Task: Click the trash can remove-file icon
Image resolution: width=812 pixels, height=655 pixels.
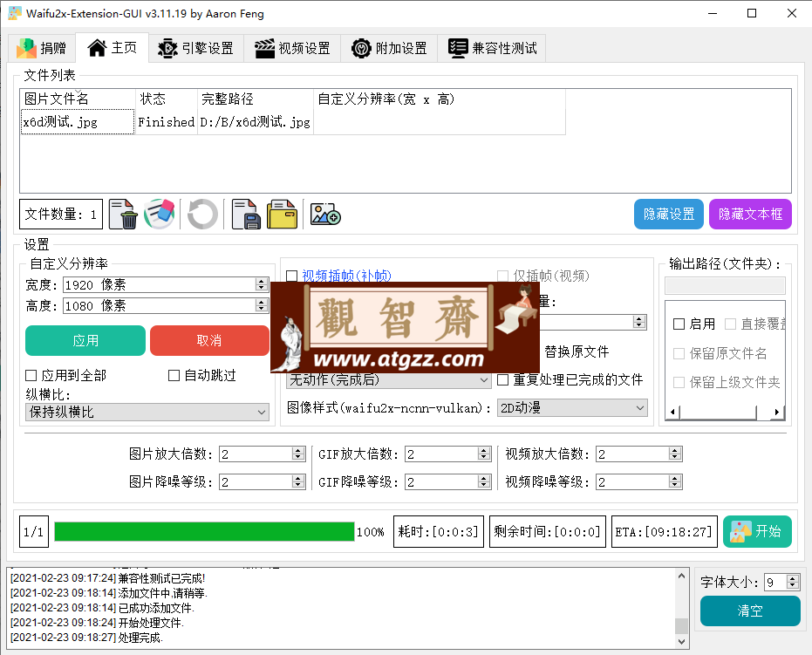Action: (123, 214)
